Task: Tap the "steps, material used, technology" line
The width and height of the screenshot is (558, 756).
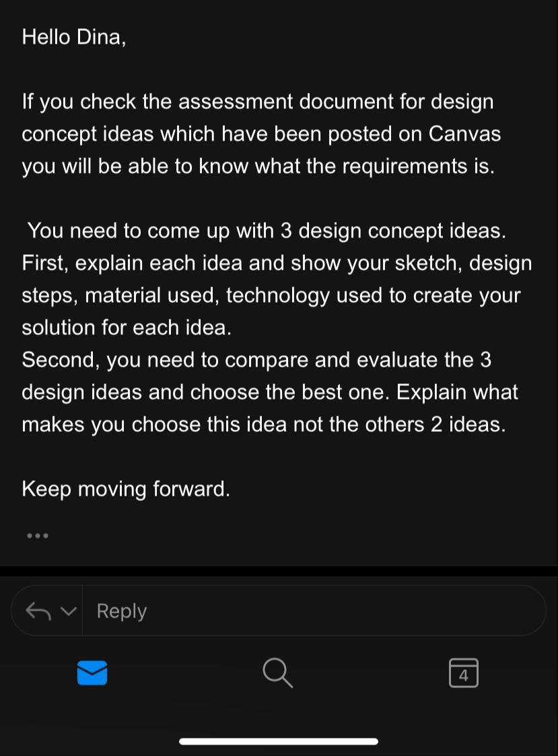Action: 271,295
